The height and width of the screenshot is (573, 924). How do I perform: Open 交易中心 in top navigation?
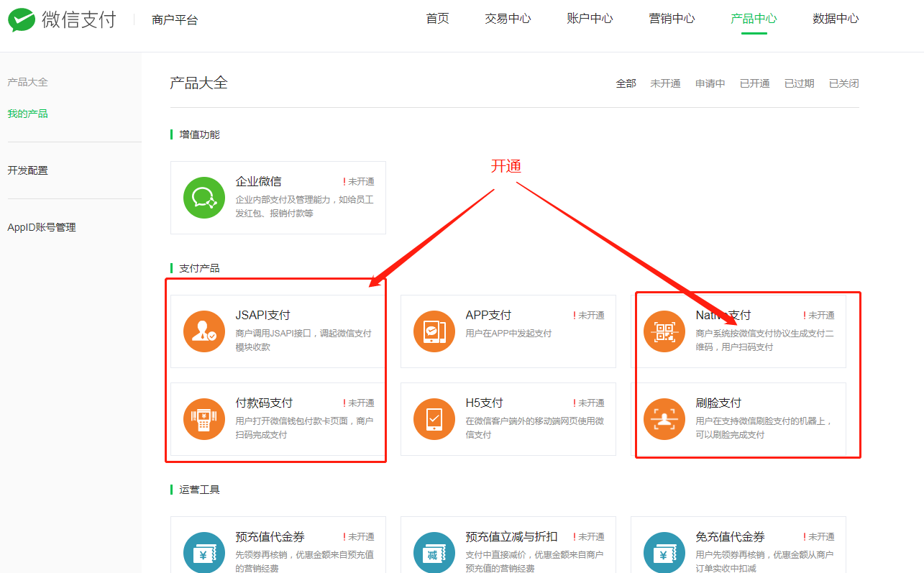[x=508, y=19]
